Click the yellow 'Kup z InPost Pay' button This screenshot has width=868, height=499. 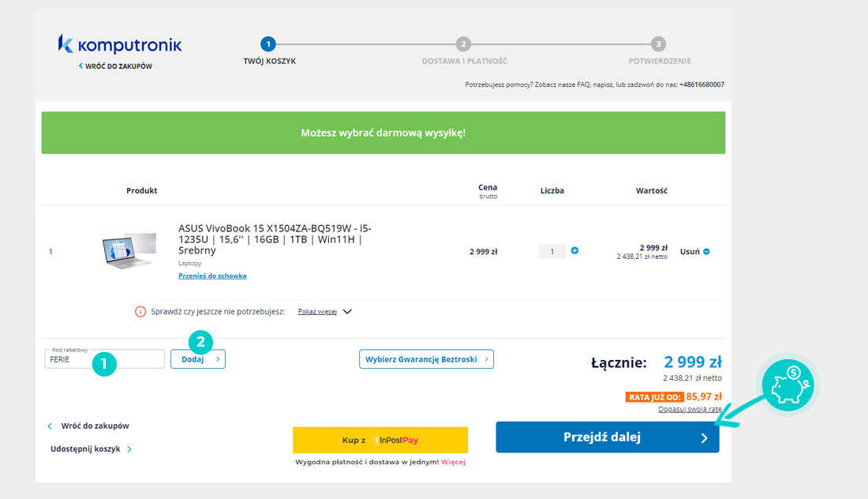tap(380, 440)
